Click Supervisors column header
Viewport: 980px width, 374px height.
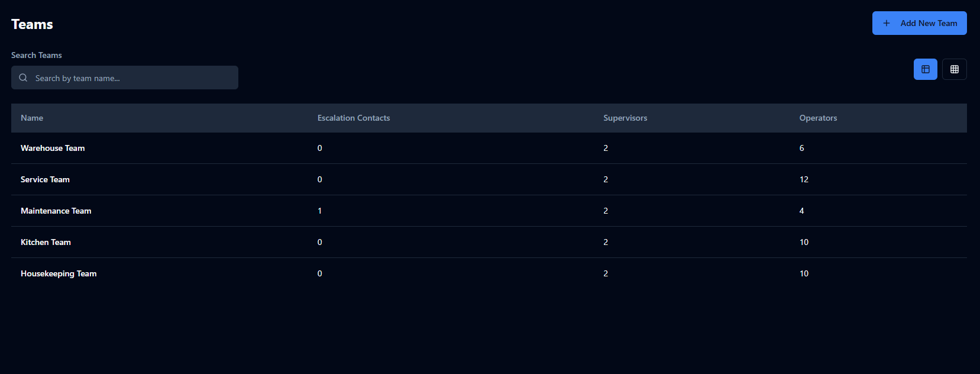coord(625,118)
